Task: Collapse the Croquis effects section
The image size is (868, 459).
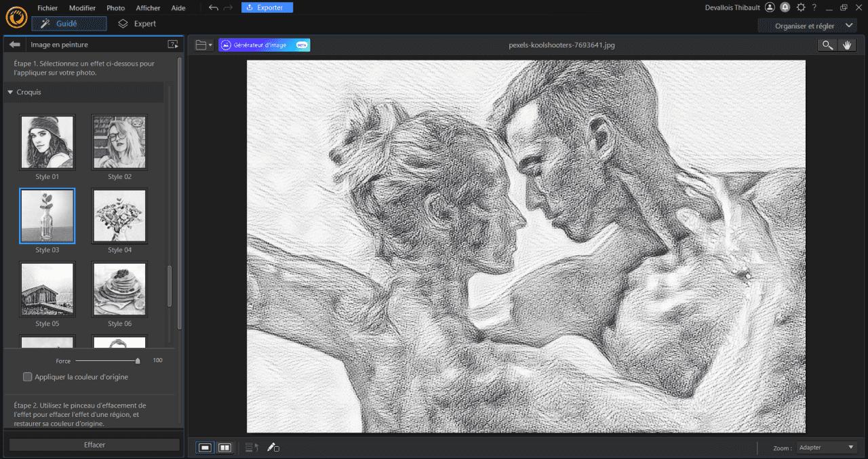Action: 9,92
